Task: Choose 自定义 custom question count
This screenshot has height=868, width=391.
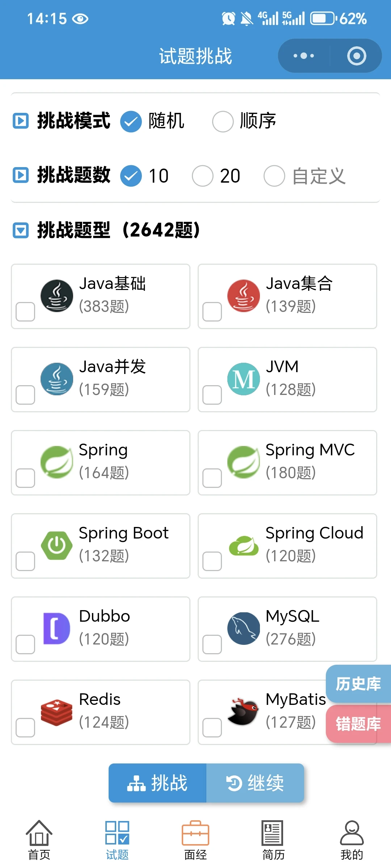Action: pyautogui.click(x=274, y=176)
